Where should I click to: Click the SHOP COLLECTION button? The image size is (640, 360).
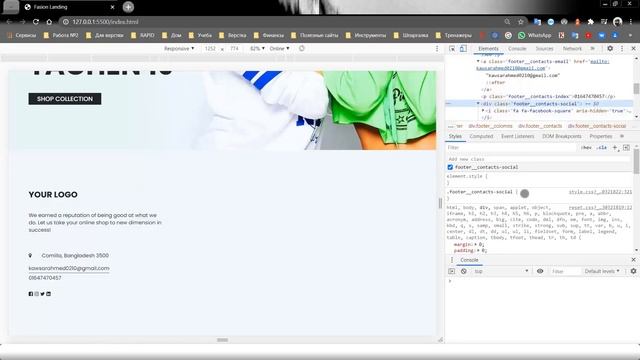(x=65, y=99)
